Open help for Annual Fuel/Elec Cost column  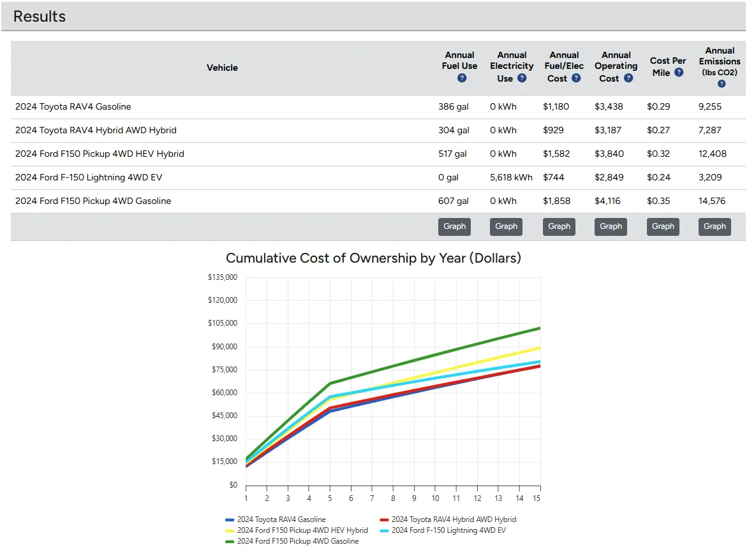tap(576, 78)
